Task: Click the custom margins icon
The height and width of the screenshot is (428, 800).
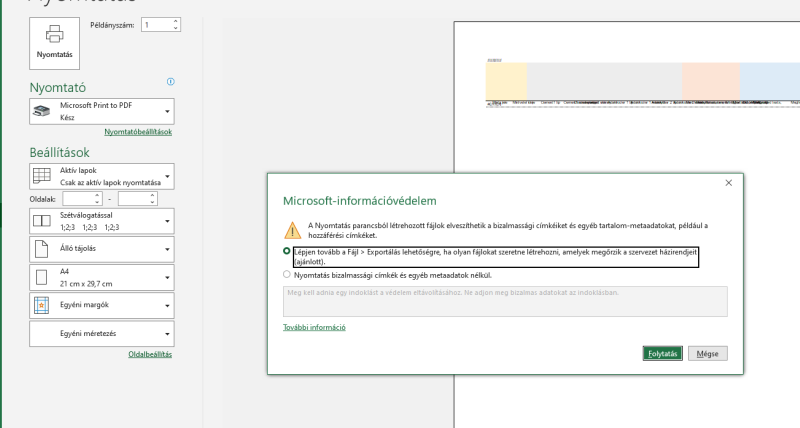Action: (x=41, y=305)
